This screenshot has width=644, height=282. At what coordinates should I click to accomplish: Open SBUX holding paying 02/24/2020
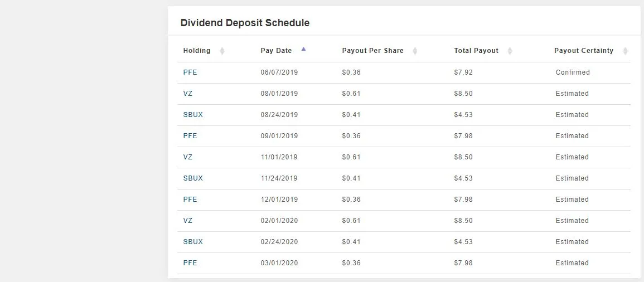click(x=193, y=242)
